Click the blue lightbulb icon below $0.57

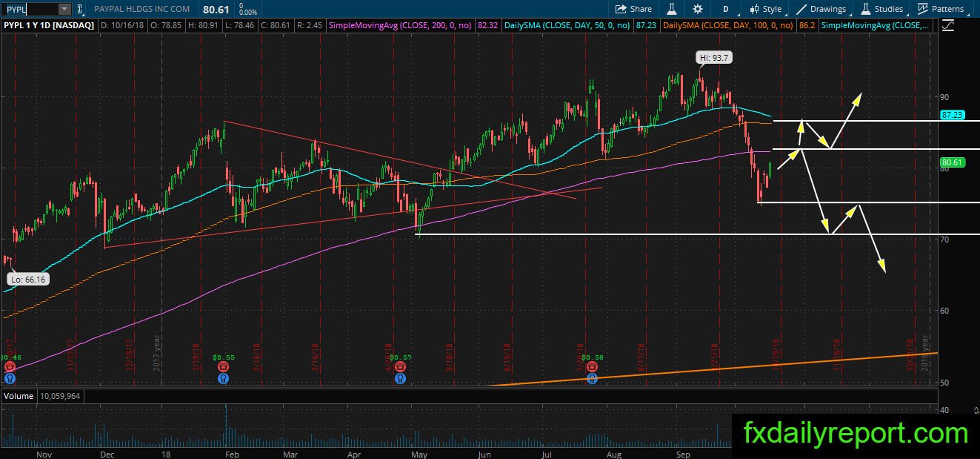400,378
